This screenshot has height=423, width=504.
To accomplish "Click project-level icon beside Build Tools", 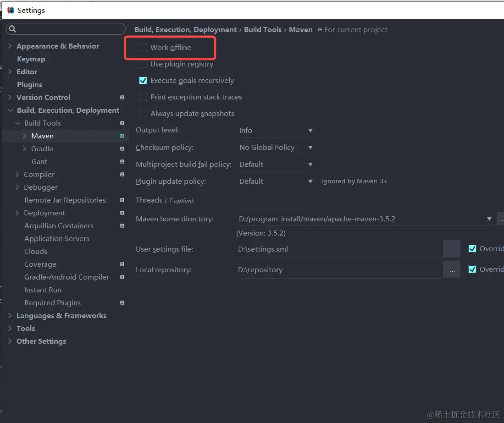I will click(x=122, y=123).
